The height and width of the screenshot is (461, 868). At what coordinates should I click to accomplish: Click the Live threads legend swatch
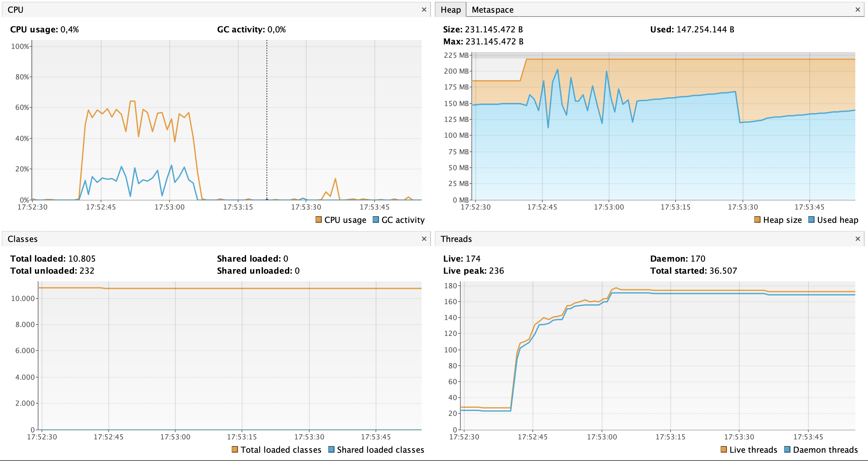(724, 449)
